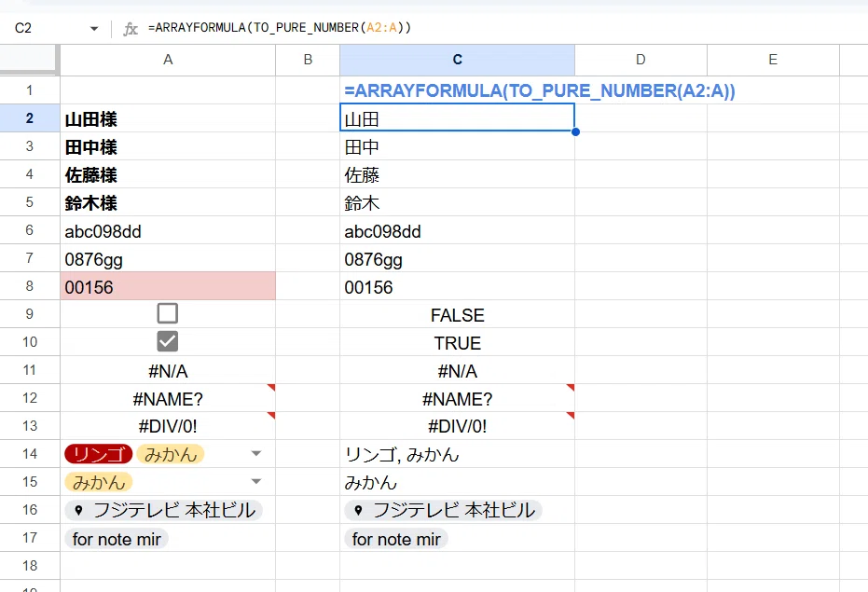This screenshot has width=868, height=592.
Task: Open dropdown arrow in row 14 cell
Action: (x=255, y=453)
